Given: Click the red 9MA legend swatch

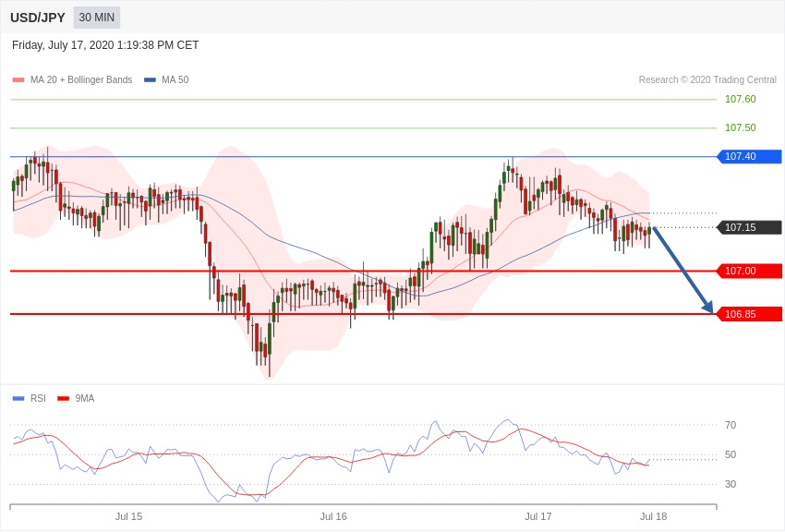Looking at the screenshot, I should tap(63, 399).
